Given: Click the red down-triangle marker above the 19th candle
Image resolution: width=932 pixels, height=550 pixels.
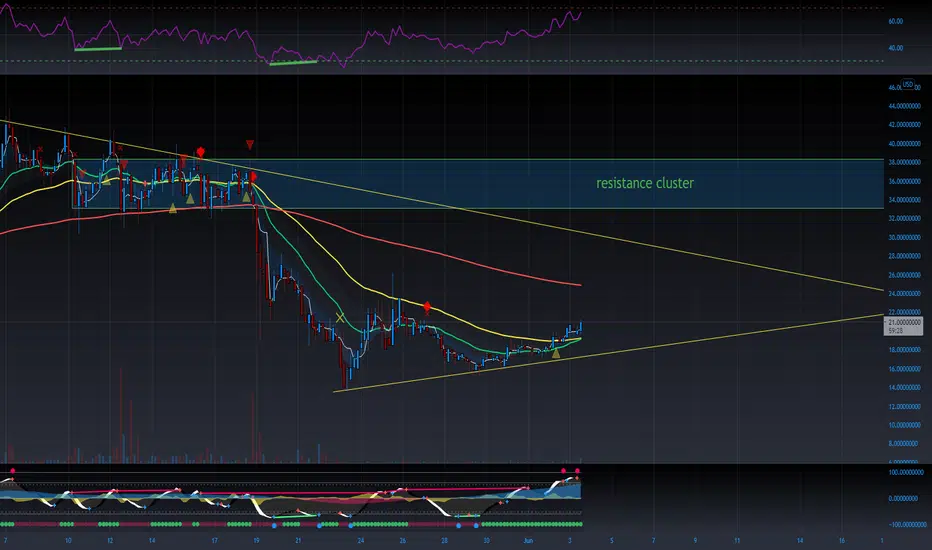Looking at the screenshot, I should [250, 144].
